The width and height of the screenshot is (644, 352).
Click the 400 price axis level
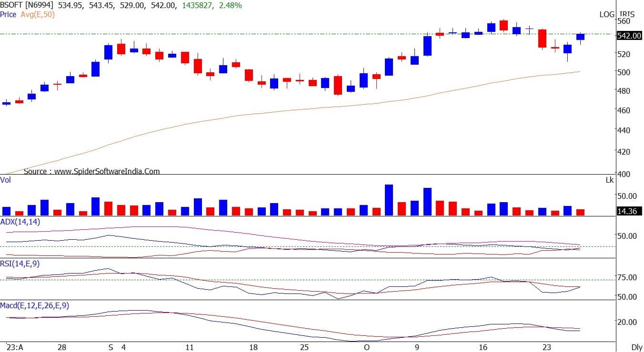[624, 174]
